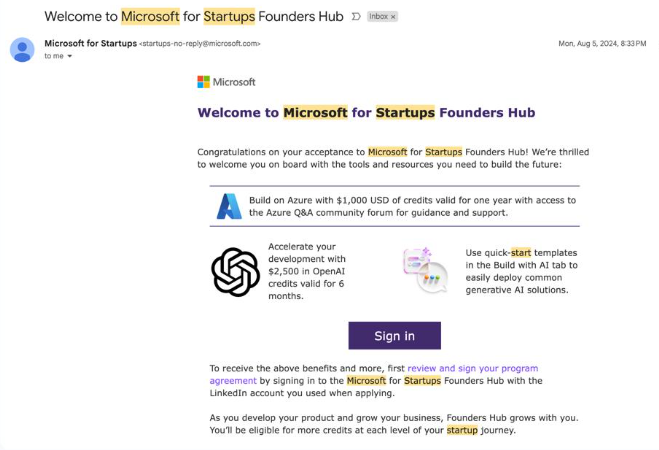Click the OpenAI logo icon
Image resolution: width=659 pixels, height=450 pixels.
(235, 272)
